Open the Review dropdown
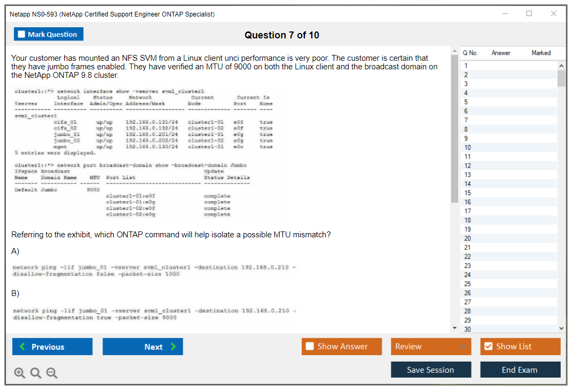The width and height of the screenshot is (574, 392). [x=431, y=347]
